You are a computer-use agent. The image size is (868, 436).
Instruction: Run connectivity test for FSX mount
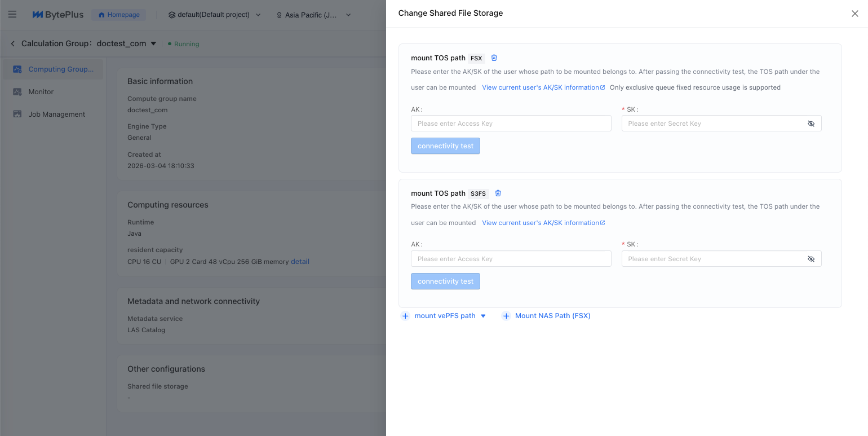(x=445, y=146)
